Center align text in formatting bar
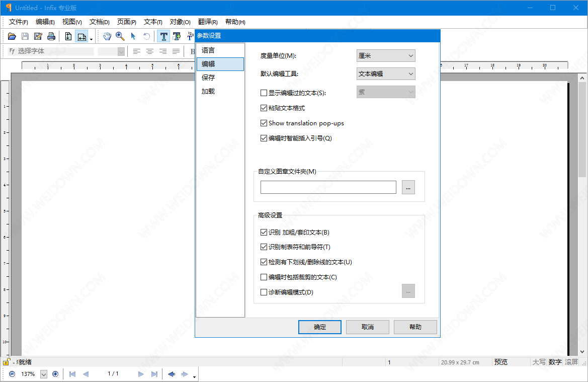Screen dimensions: 588x382 [x=149, y=51]
